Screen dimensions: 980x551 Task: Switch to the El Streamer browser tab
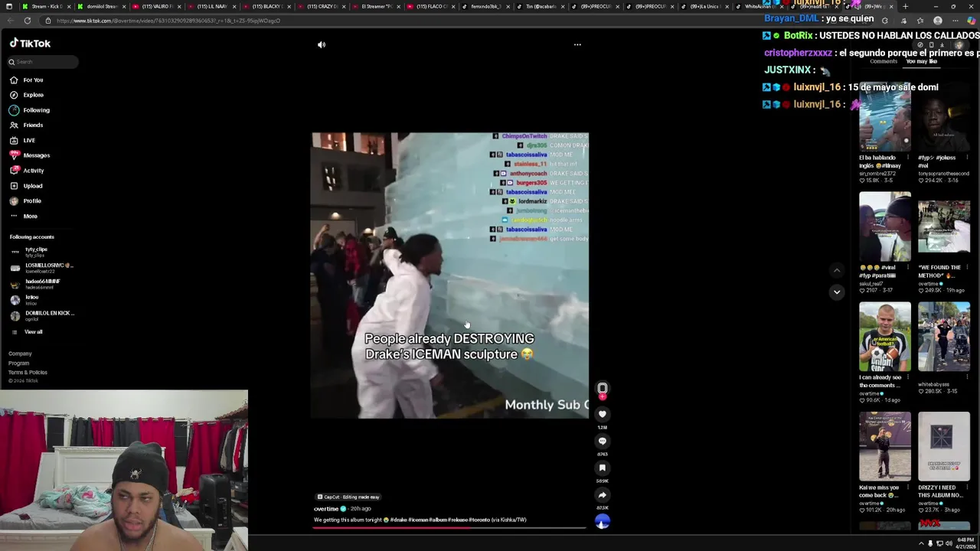[x=375, y=6]
